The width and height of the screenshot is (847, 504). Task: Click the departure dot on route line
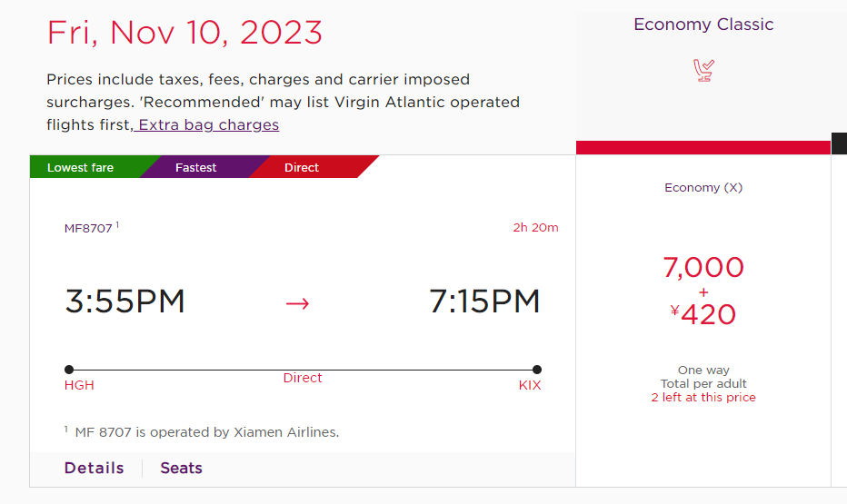click(68, 370)
